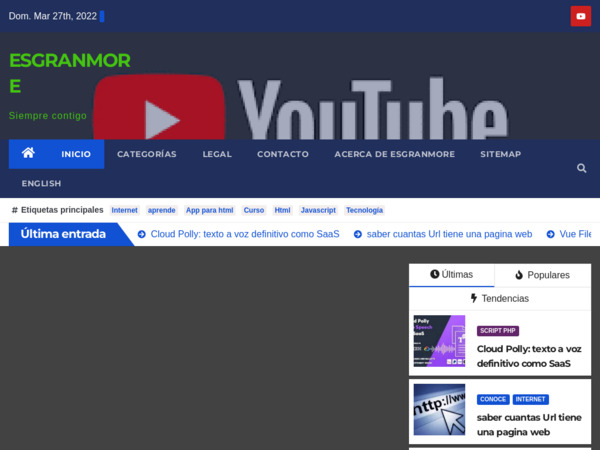Switch to ENGLISH language link
Screen dimensions: 600x450
[x=41, y=184]
